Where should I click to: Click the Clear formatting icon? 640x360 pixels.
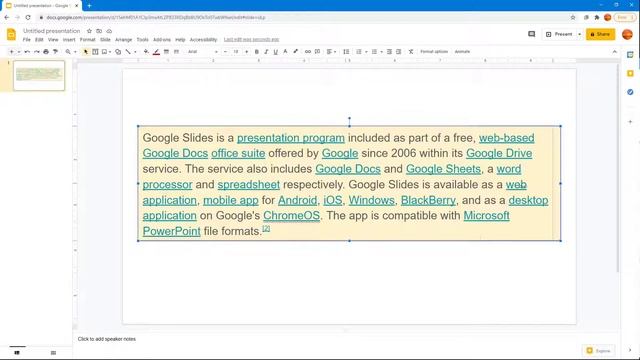[411, 52]
